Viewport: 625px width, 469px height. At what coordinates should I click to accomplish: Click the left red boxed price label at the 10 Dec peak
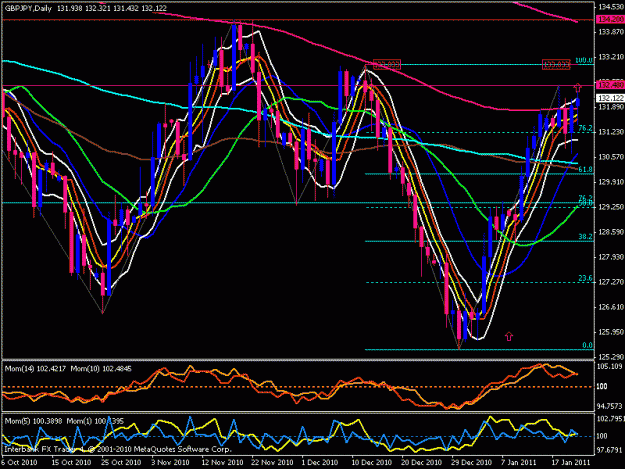[387, 65]
